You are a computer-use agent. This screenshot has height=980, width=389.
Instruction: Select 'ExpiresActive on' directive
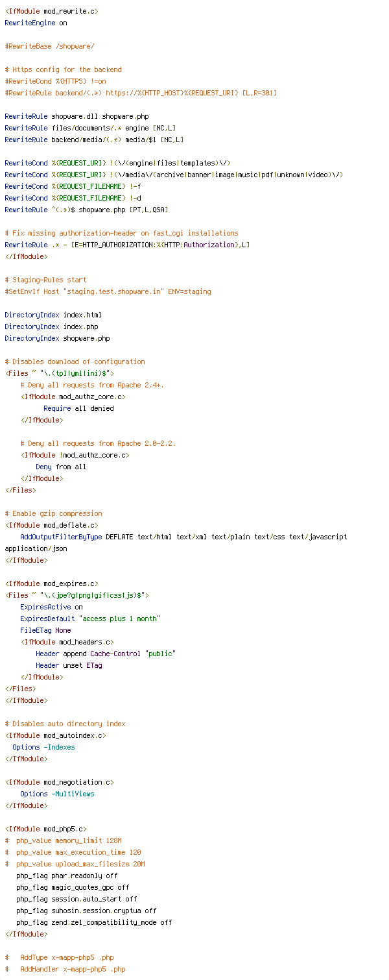tap(51, 607)
